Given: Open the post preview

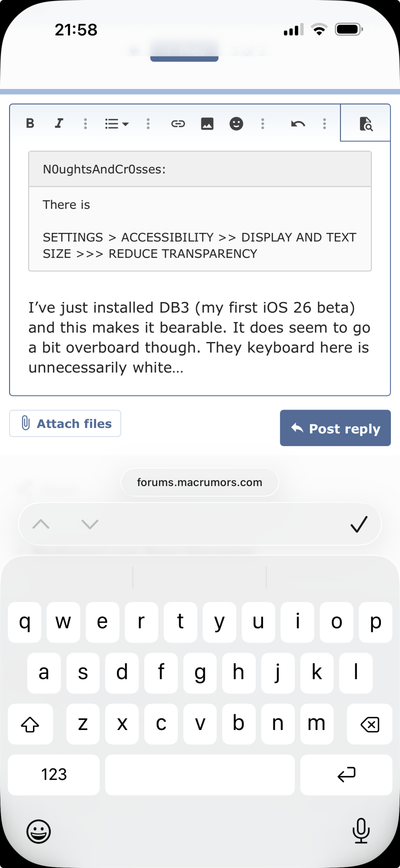Looking at the screenshot, I should tap(366, 124).
